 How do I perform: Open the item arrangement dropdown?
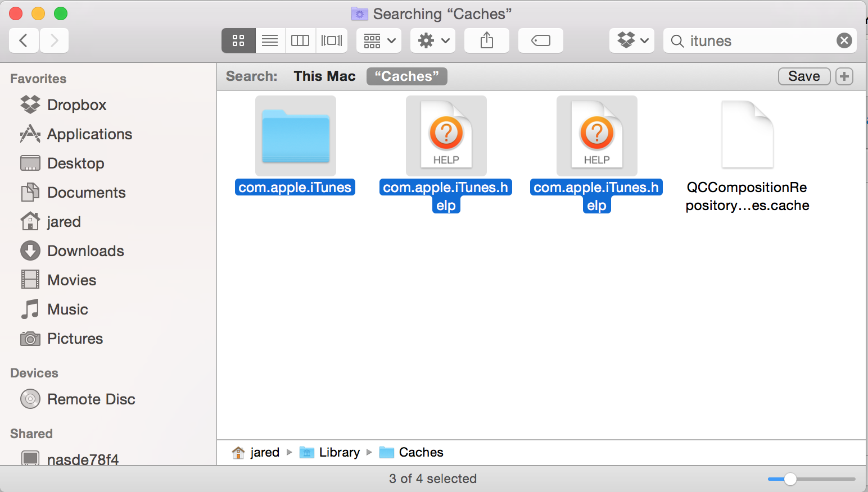tap(379, 40)
